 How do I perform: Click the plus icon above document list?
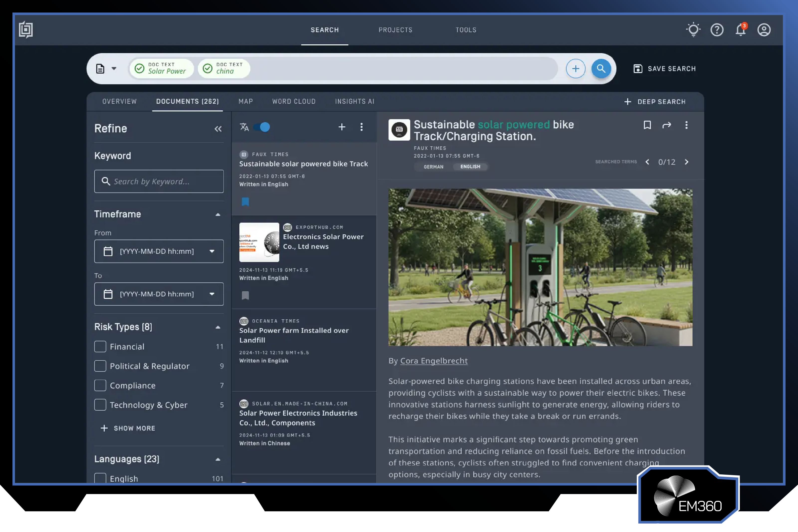(342, 127)
